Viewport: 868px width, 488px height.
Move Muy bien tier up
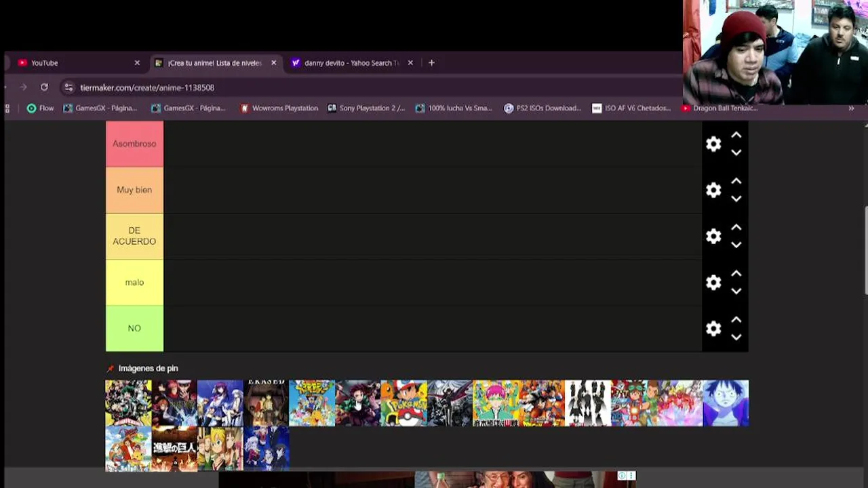(736, 182)
